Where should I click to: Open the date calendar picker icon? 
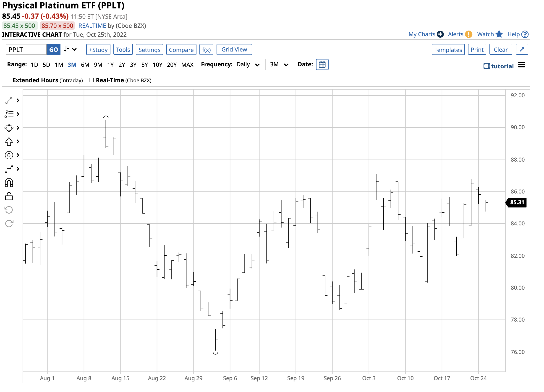point(323,65)
